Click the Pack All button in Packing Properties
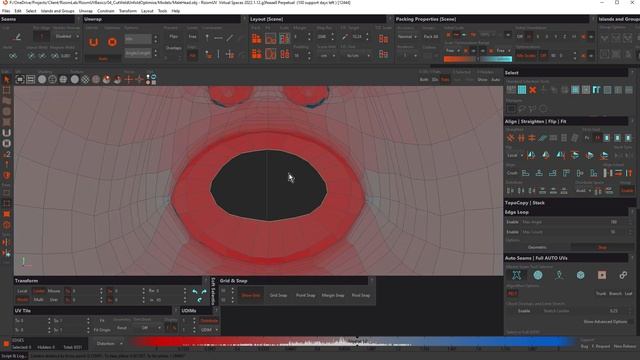The width and height of the screenshot is (640, 360). 431,36
